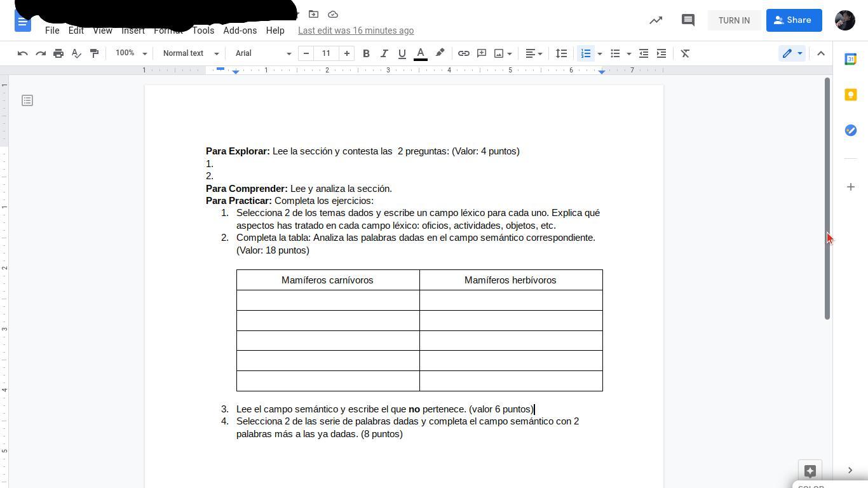Open the Help menu

275,30
